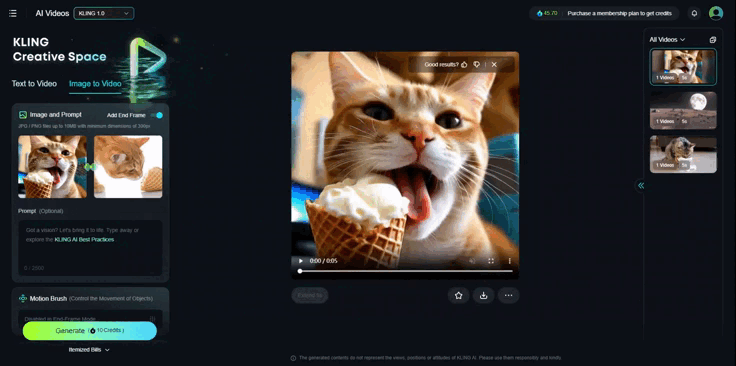Open the notifications bell
The image size is (736, 366).
694,13
